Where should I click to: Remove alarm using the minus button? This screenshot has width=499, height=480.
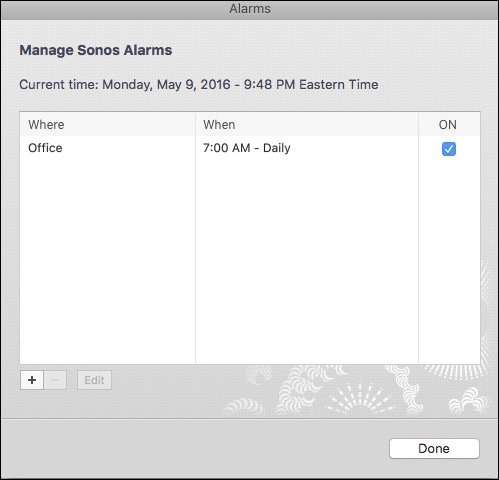[55, 380]
